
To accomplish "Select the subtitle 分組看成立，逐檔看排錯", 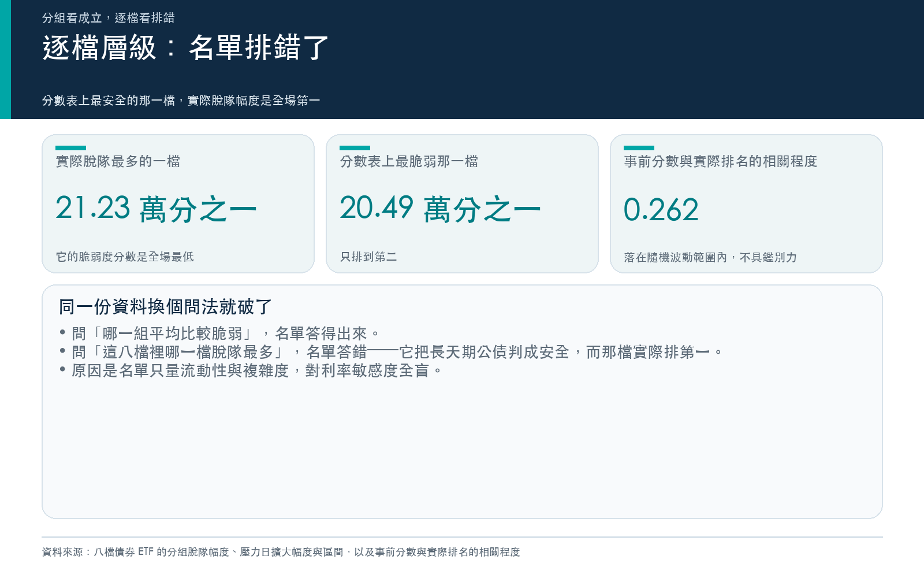I will pos(109,18).
